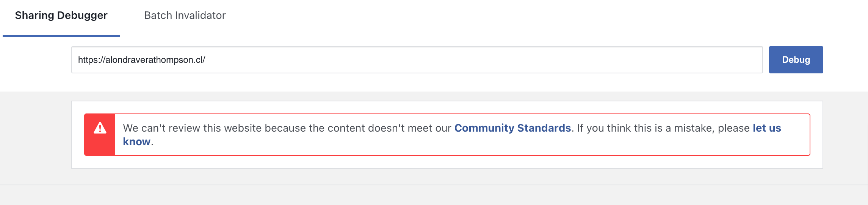The height and width of the screenshot is (205, 868).
Task: Click the horizontal divider below the results
Action: pyautogui.click(x=434, y=185)
